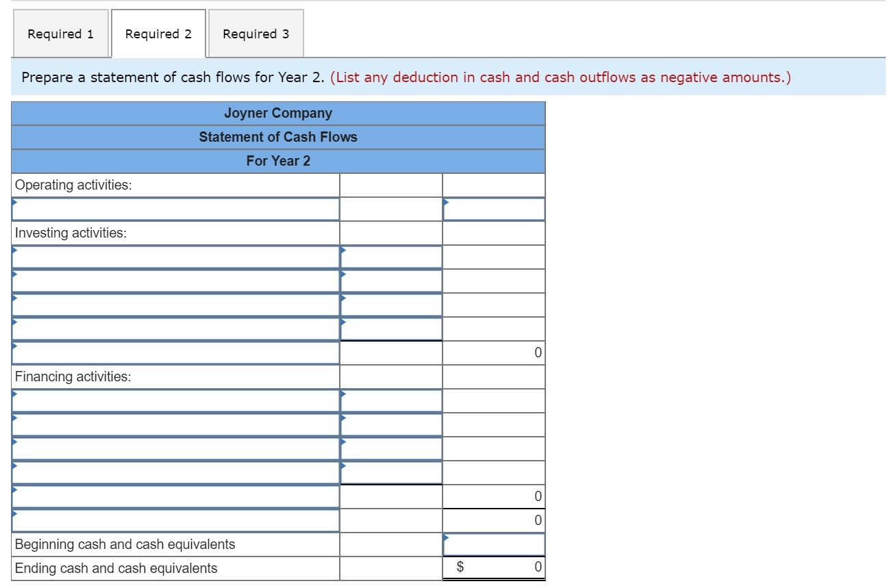Click the second financing activities amount field
Screen dimensions: 896x588
(x=390, y=424)
